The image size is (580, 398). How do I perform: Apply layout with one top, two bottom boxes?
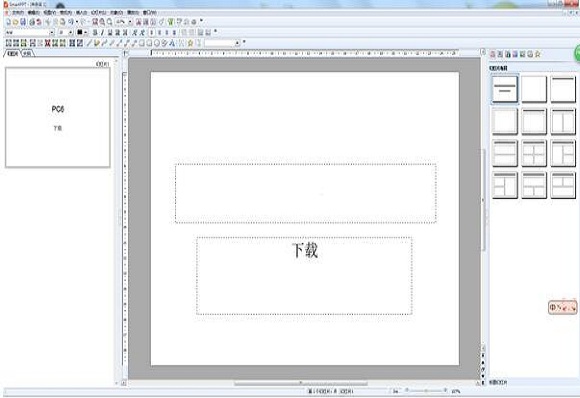point(534,185)
